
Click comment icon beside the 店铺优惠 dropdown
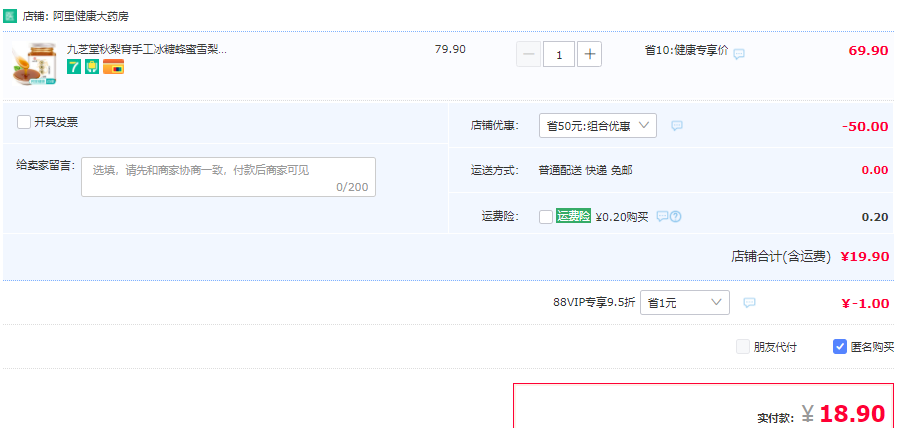click(677, 125)
